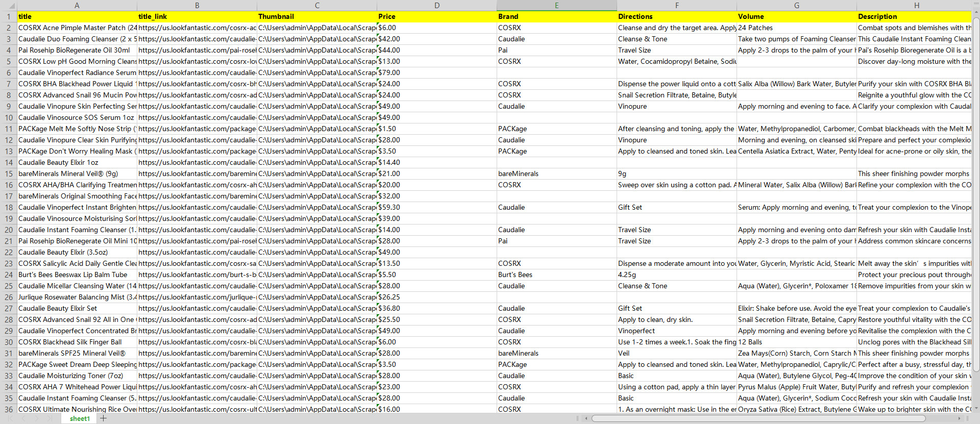This screenshot has width=980, height=424.
Task: Select the Description header cell
Action: point(914,16)
